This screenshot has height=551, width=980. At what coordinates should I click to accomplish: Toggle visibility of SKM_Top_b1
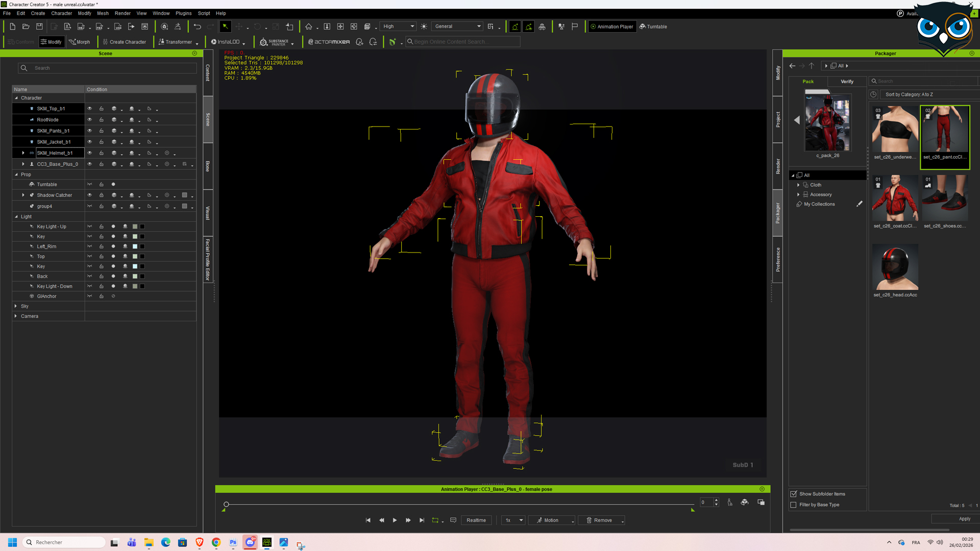point(89,109)
